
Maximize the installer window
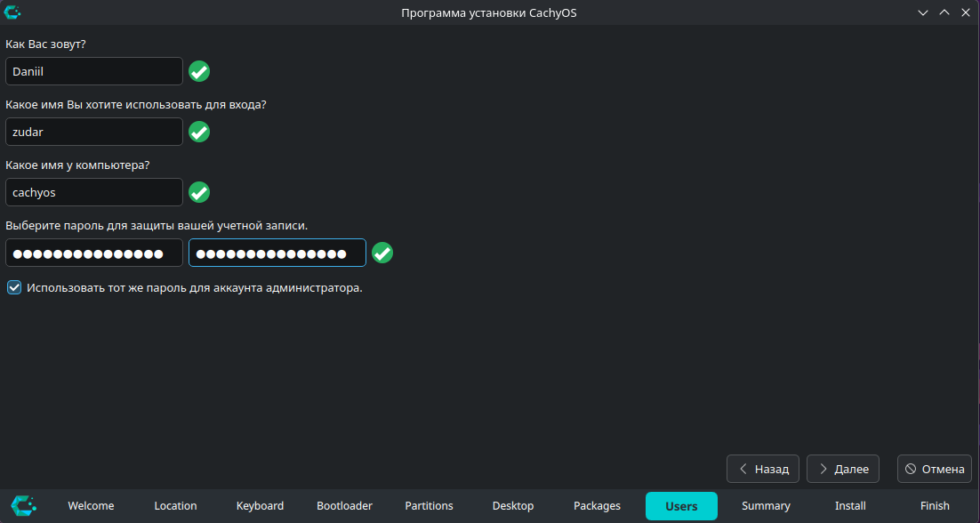pos(944,12)
